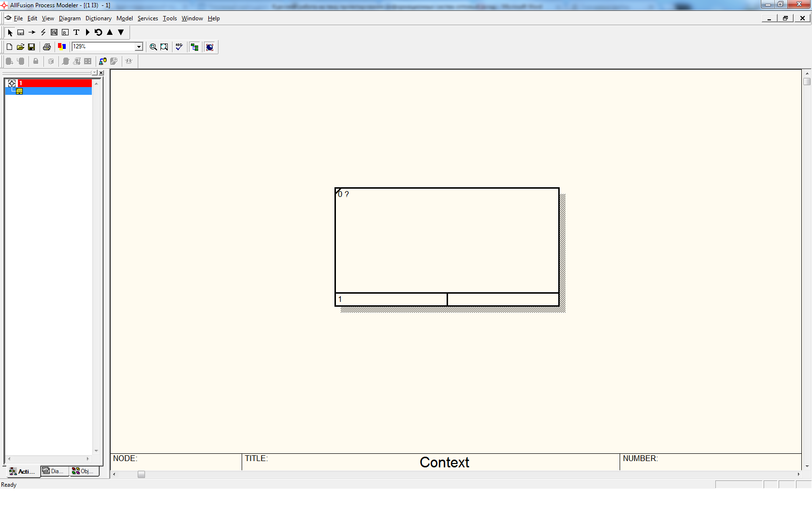Click the Diagram Dictionary Editor right-triangle icon
Screen dimensions: 812x508
click(87, 32)
